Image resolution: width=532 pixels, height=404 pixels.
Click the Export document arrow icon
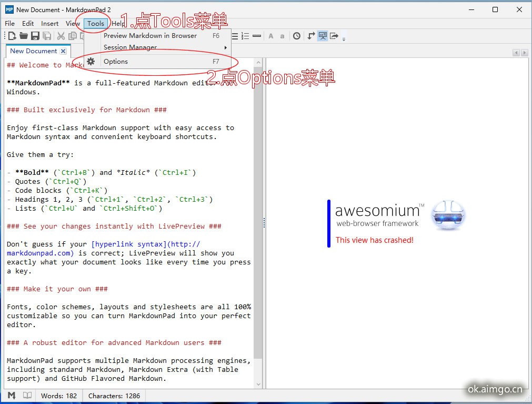click(x=334, y=36)
